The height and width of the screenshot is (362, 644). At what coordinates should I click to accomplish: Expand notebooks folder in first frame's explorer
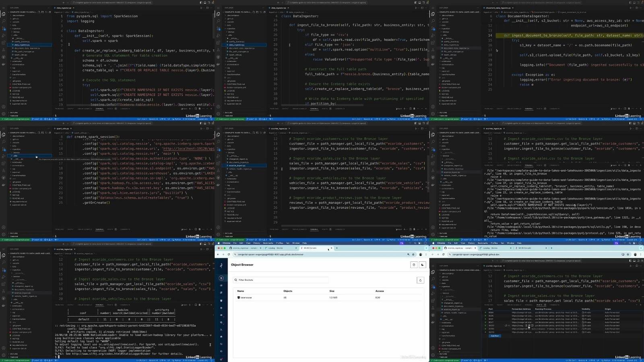pos(18,61)
